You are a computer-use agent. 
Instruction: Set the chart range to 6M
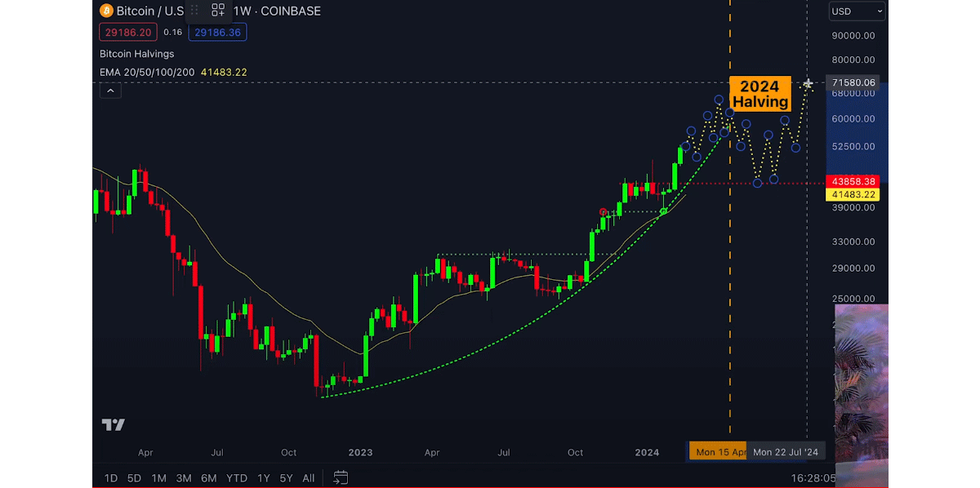(x=209, y=478)
